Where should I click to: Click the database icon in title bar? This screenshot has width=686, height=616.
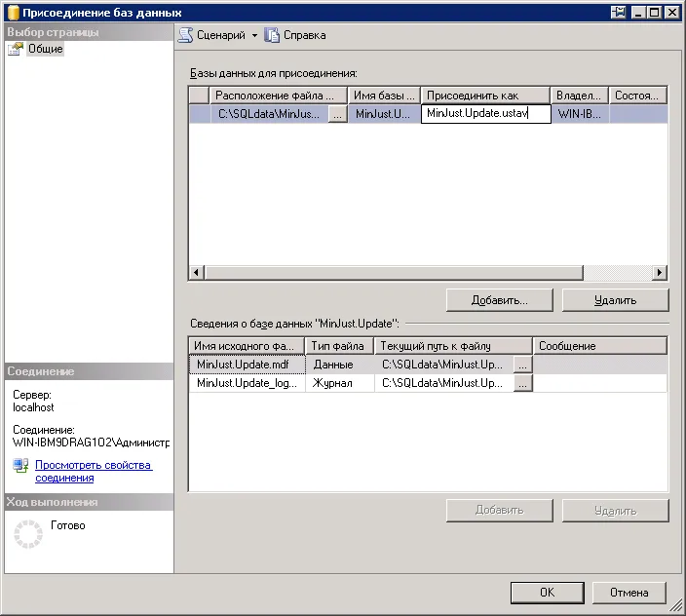14,13
